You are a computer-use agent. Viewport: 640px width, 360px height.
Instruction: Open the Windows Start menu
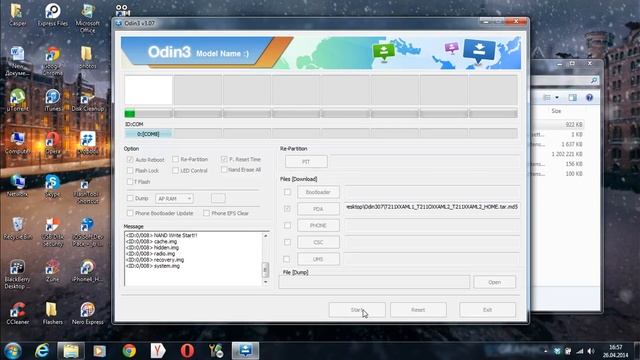13,351
